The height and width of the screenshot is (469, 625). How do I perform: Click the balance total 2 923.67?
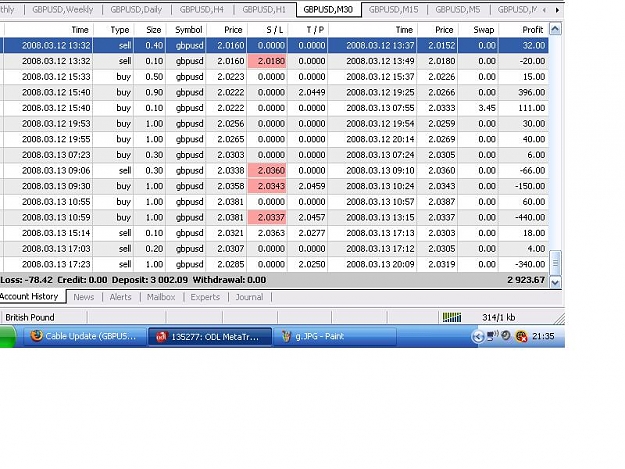point(526,280)
